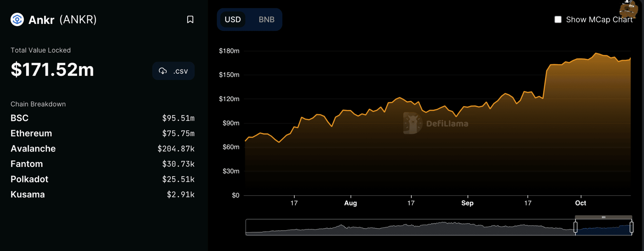Click the right range slider handle

point(631,227)
